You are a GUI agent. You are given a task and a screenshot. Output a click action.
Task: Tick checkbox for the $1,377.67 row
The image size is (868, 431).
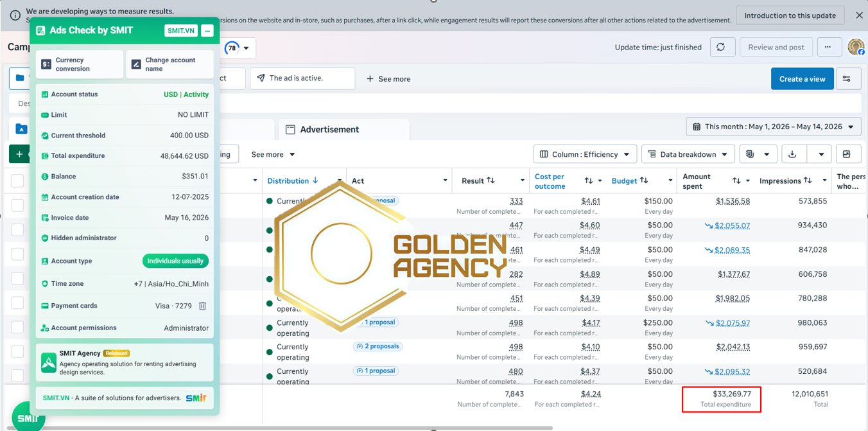point(17,279)
